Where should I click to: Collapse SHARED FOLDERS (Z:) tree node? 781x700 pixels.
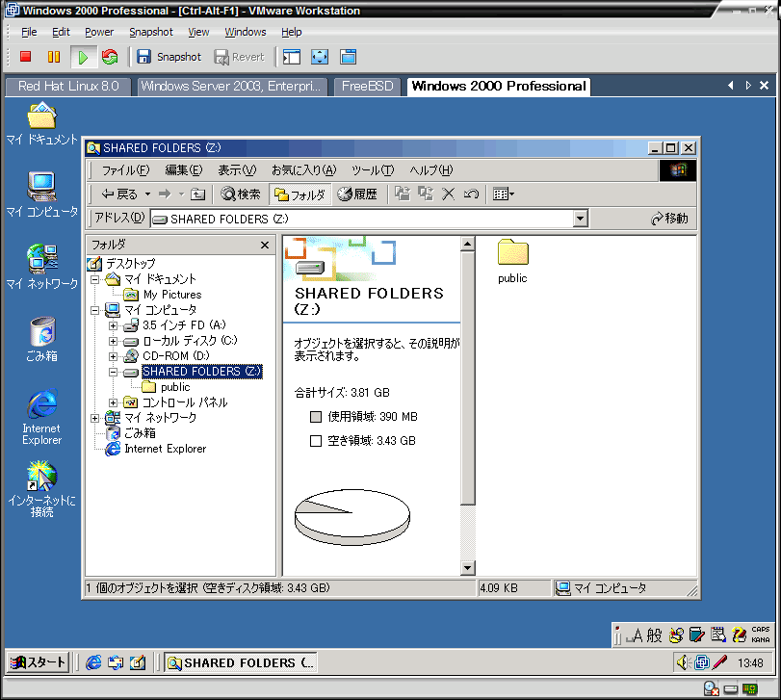pyautogui.click(x=113, y=373)
